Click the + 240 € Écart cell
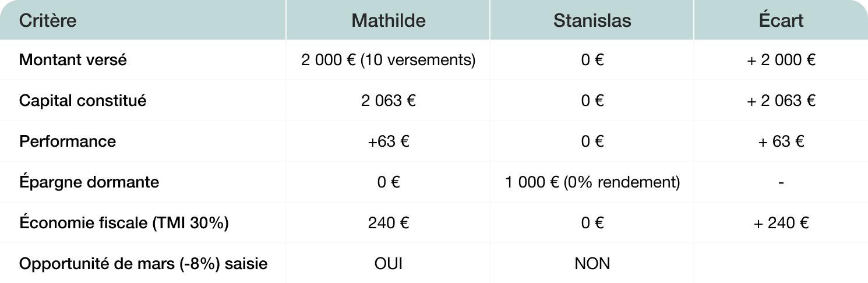Image resolution: width=868 pixels, height=283 pixels. [x=781, y=223]
